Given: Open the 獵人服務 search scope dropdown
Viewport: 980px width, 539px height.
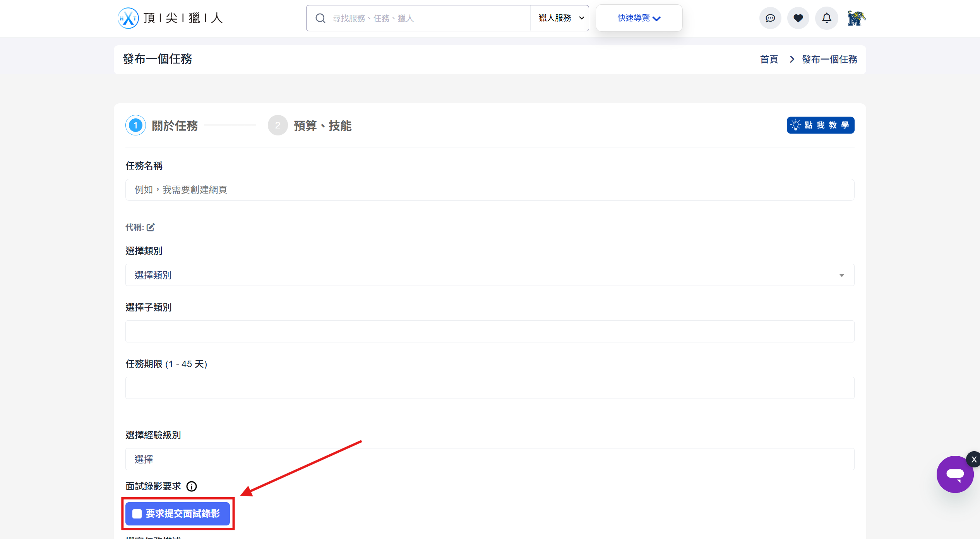Looking at the screenshot, I should click(x=560, y=18).
